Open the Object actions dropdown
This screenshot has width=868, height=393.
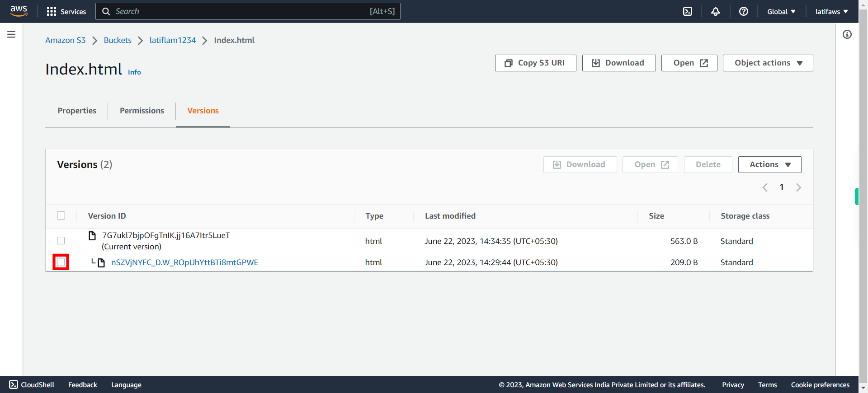pyautogui.click(x=768, y=63)
